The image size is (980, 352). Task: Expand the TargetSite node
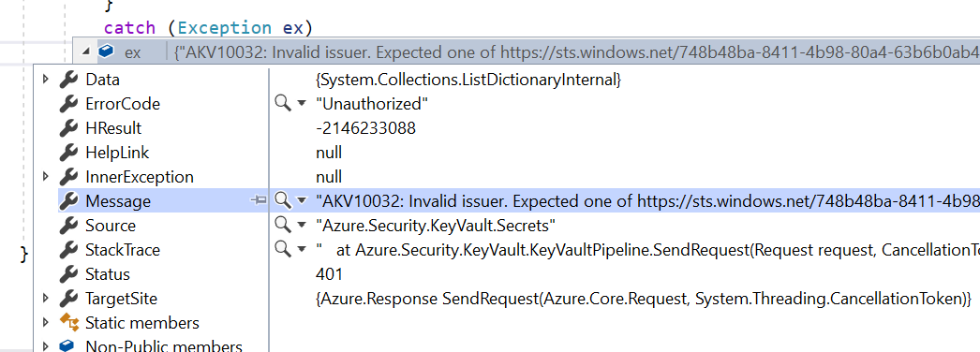point(44,299)
